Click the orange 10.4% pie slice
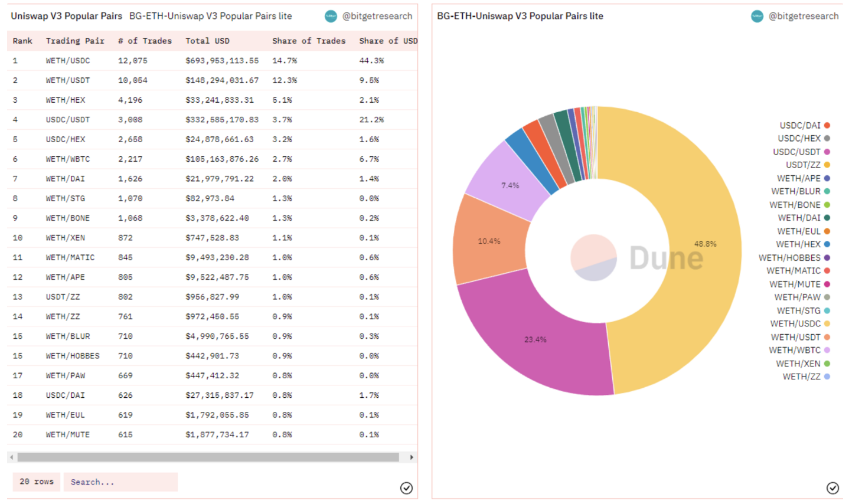Viewport: 849px width, 504px height. click(490, 242)
